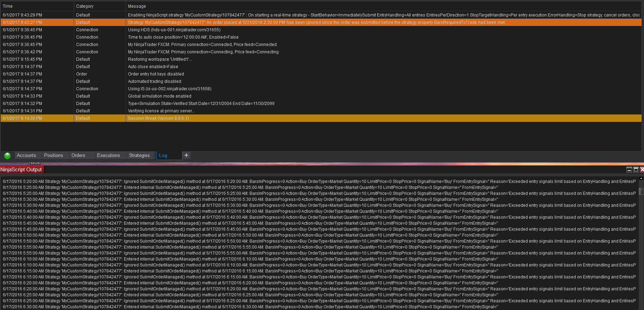Select the 'Ignored SubmitOrderManaged()' line at 6:25:00 AM
Screen dimensions: 644x310
tap(319, 301)
